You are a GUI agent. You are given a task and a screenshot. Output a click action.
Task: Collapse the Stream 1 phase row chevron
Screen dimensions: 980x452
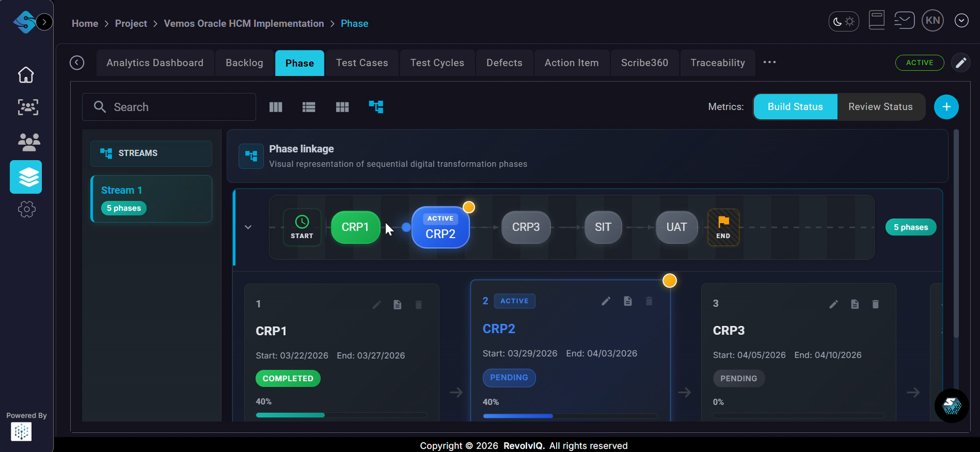click(248, 227)
